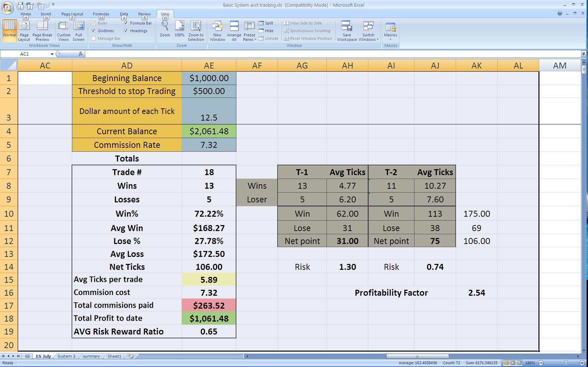Image resolution: width=588 pixels, height=367 pixels.
Task: Open Macros dropdown
Action: click(390, 31)
